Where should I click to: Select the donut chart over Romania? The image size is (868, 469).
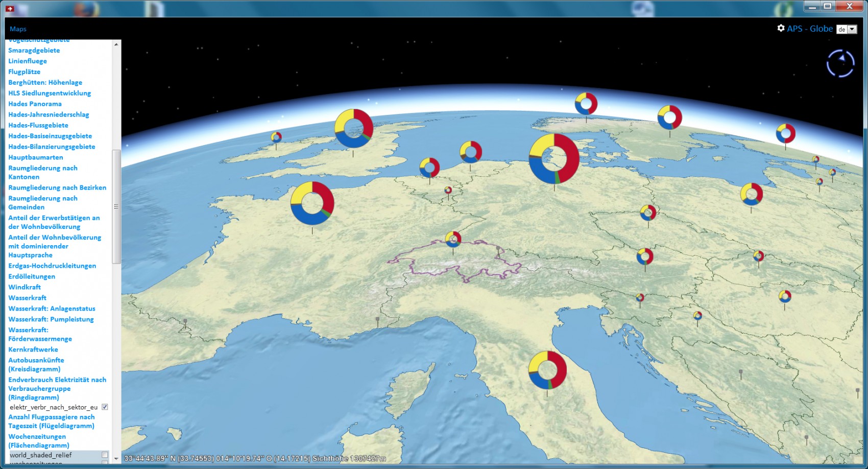785,296
